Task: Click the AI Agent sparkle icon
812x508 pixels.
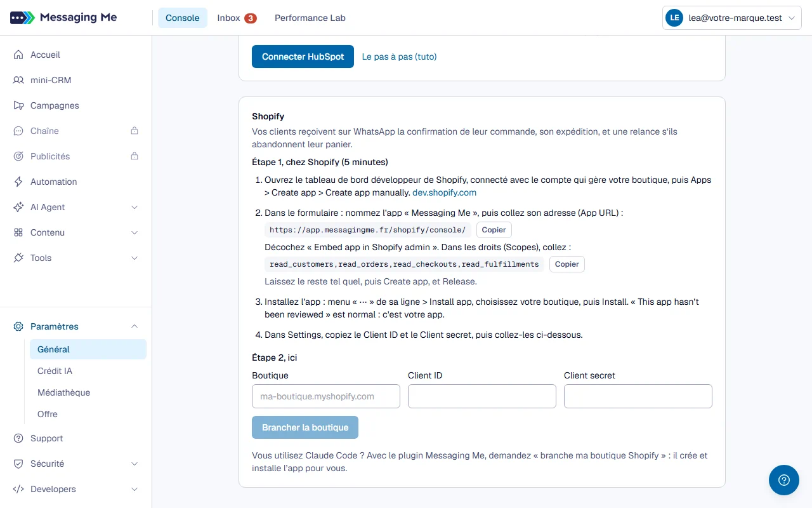Action: click(x=18, y=207)
